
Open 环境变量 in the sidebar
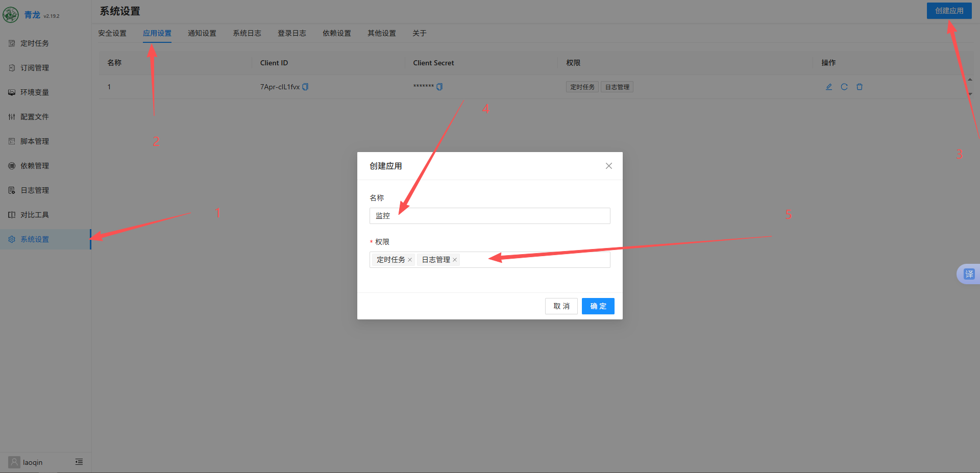pyautogui.click(x=35, y=92)
